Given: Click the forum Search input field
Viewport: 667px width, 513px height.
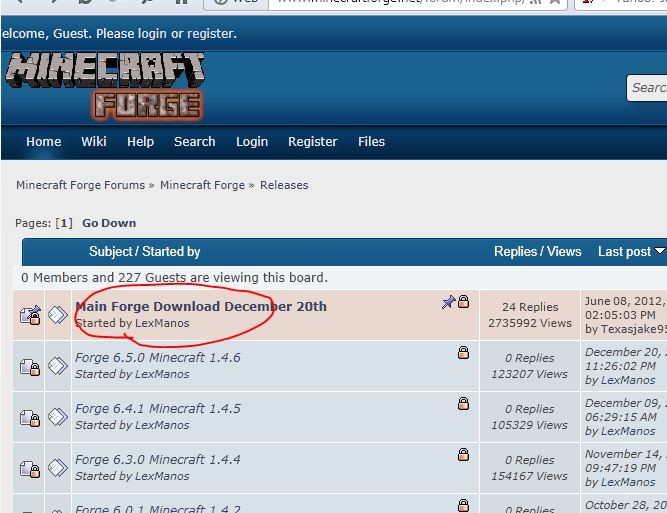Looking at the screenshot, I should coord(647,88).
